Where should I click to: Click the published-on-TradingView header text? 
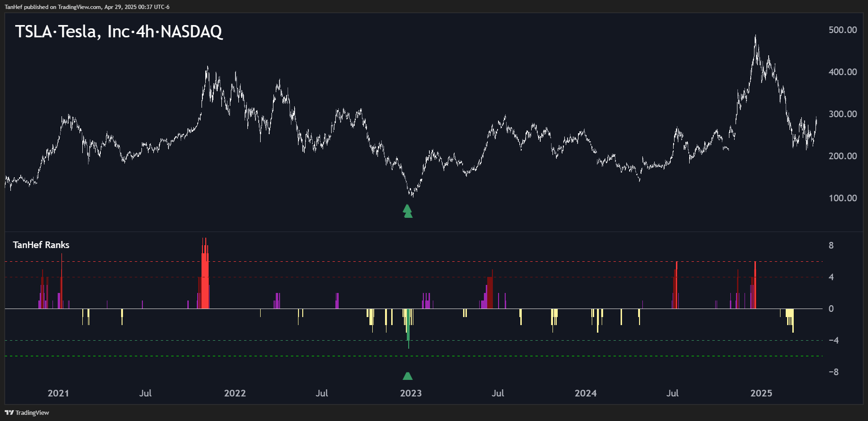pyautogui.click(x=87, y=7)
